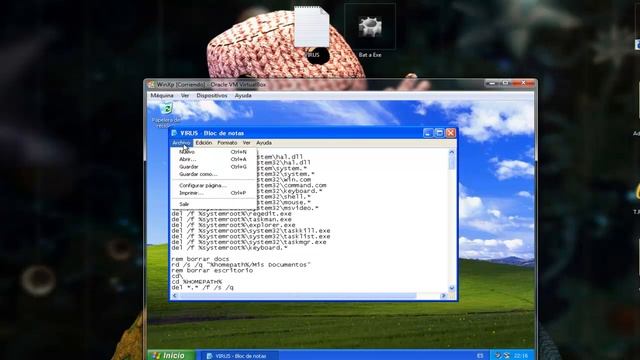The width and height of the screenshot is (640, 360).
Task: Click the Inicio start button
Action: pyautogui.click(x=171, y=356)
